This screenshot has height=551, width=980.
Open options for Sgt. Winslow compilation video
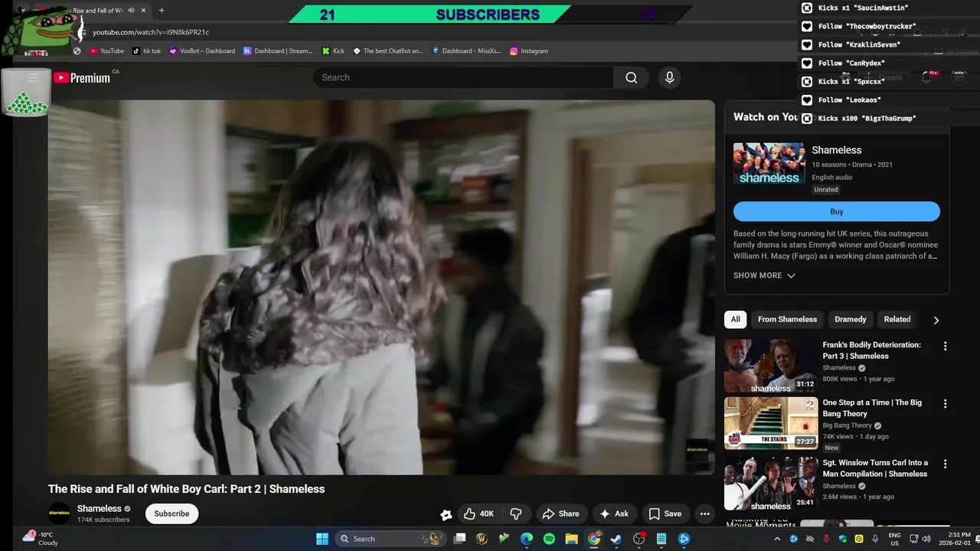(945, 464)
